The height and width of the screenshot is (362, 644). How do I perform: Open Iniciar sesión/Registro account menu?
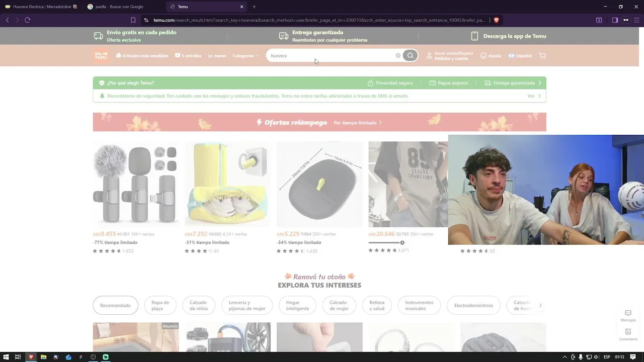click(450, 56)
